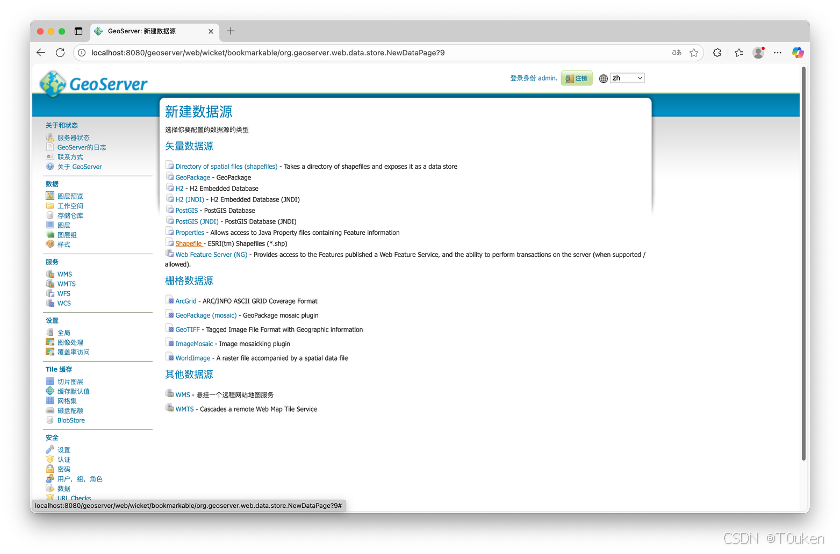The width and height of the screenshot is (840, 554).
Task: Open the 存储仓库 stores cylinder icon
Action: [50, 215]
